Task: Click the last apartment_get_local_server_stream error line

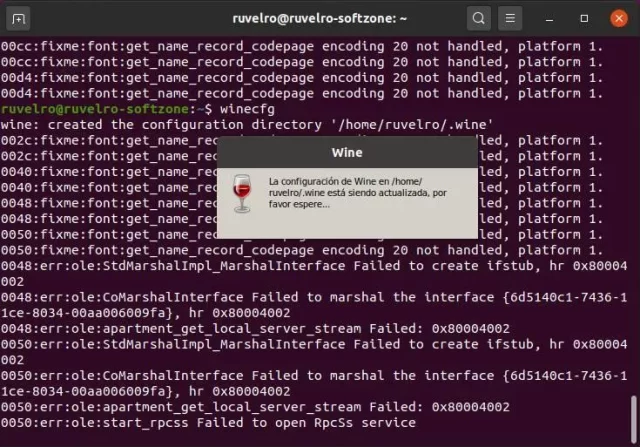Action: pyautogui.click(x=255, y=408)
